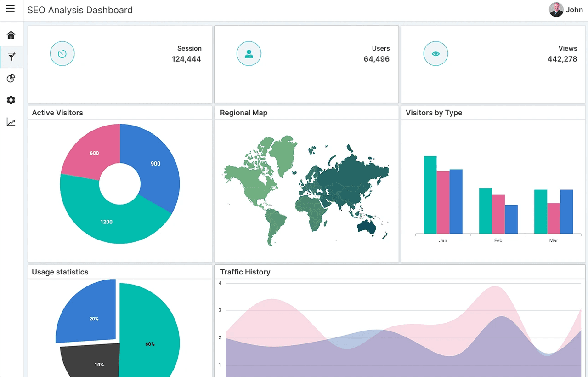Select the funnel filter sidebar icon
588x377 pixels.
point(11,57)
